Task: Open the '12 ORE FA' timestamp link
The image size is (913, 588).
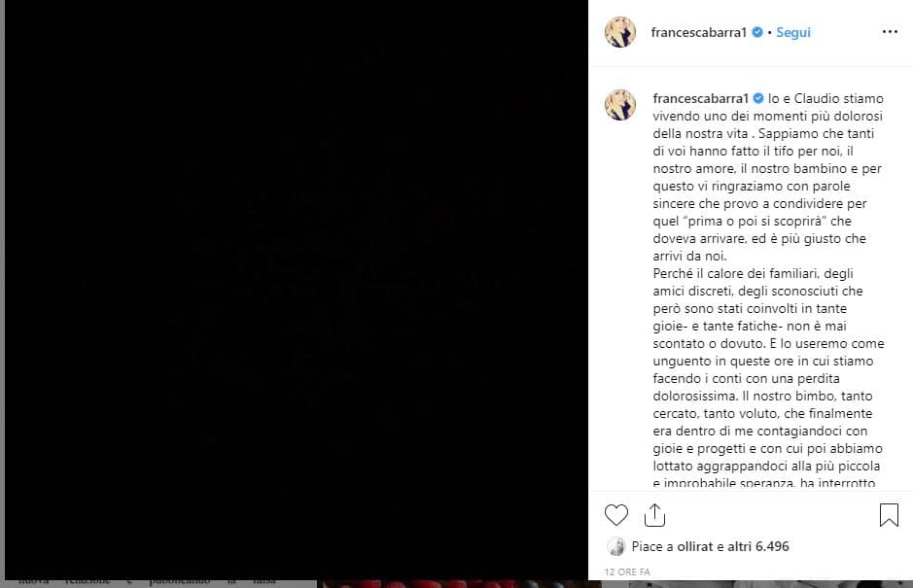Action: coord(627,571)
